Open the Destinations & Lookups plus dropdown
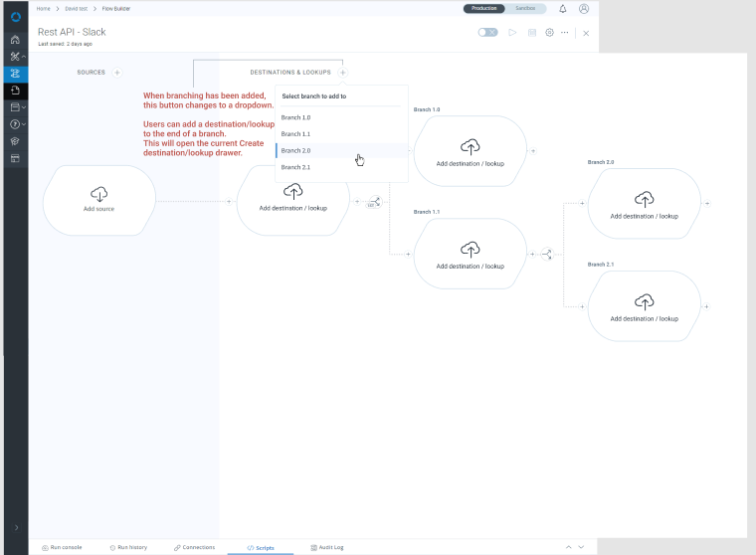 [342, 73]
